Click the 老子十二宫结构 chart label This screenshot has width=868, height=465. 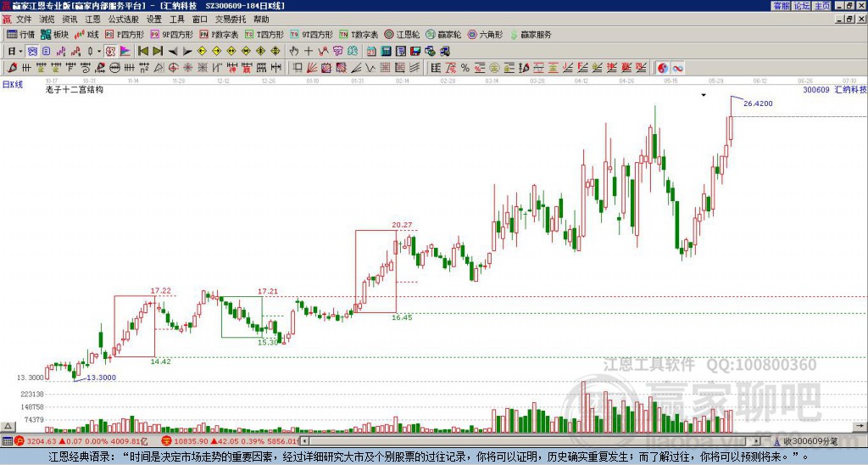75,89
